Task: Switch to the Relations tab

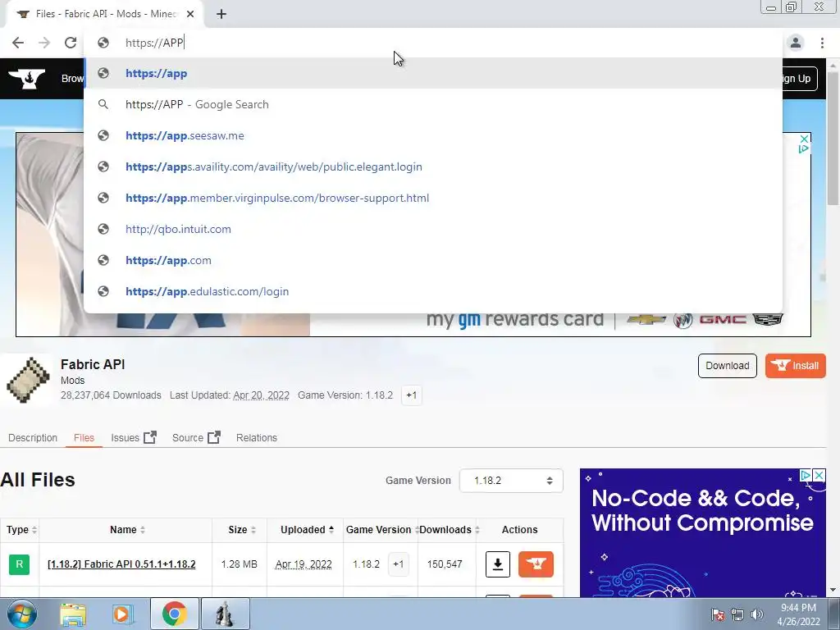Action: coord(257,438)
